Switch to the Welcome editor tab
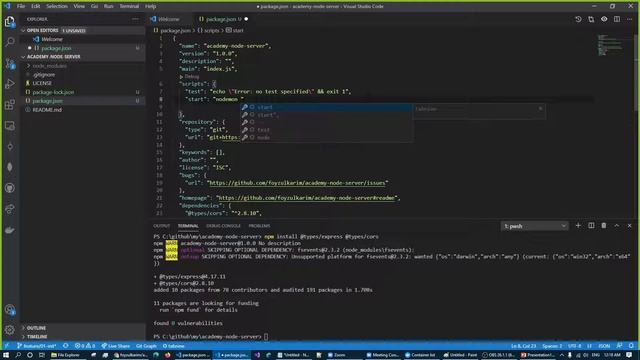The width and height of the screenshot is (640, 360). [168, 19]
